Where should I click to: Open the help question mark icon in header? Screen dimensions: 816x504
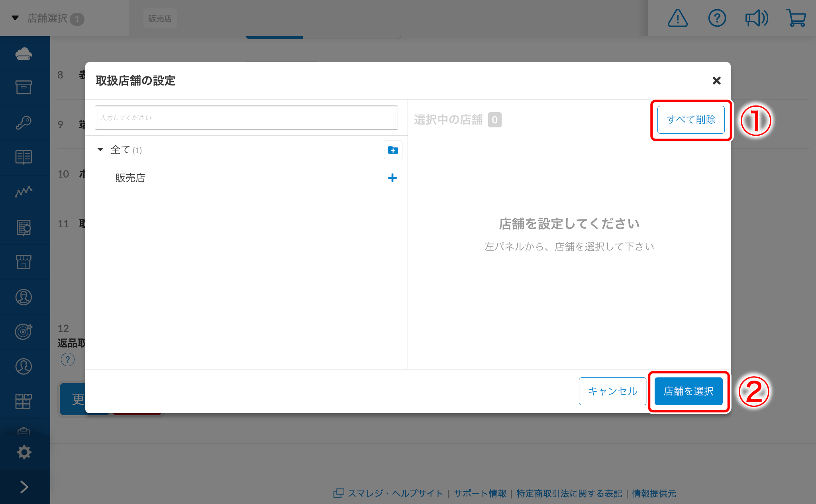point(717,18)
